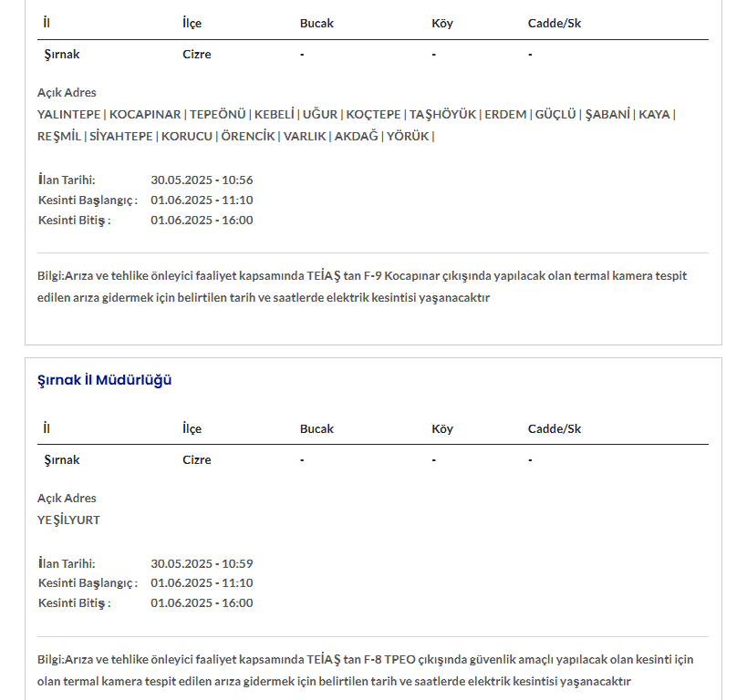Screen dimensions: 747x700
Task: Click Cizre cell in the first table
Action: point(196,55)
